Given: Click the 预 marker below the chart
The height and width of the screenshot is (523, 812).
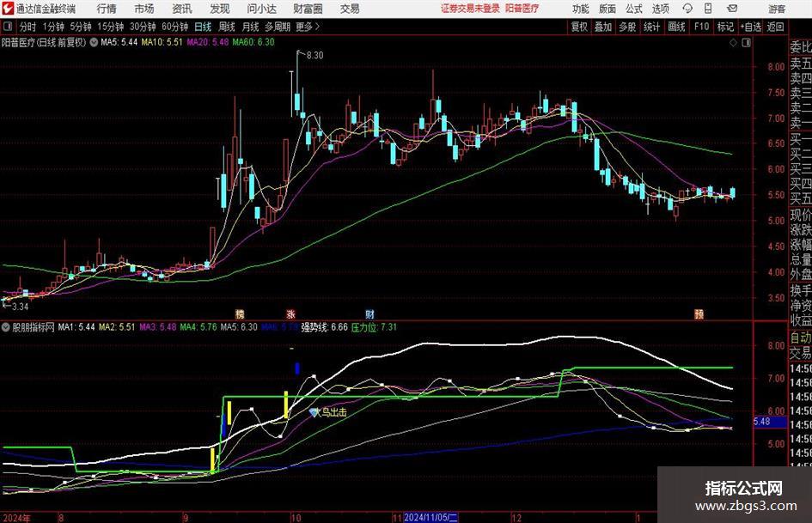Looking at the screenshot, I should point(699,313).
